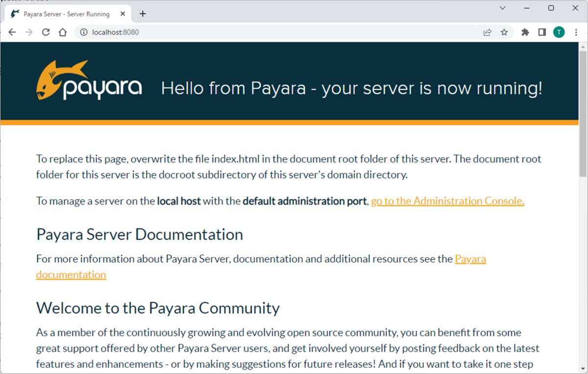Viewport: 588px width, 374px height.
Task: Toggle the browser side panel icon
Action: [x=542, y=32]
